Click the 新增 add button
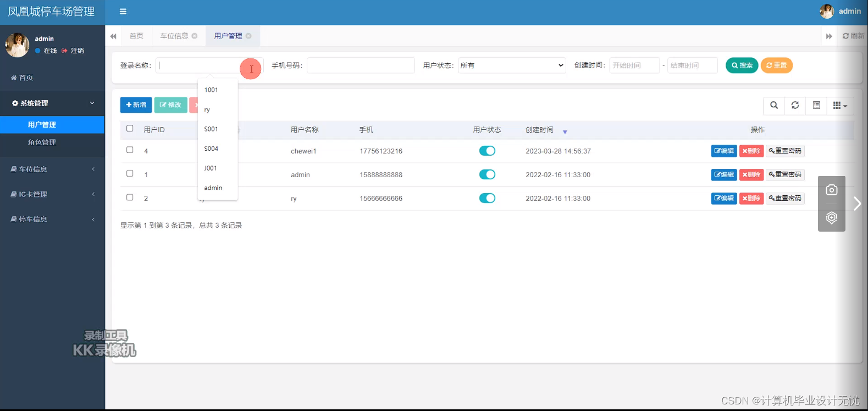Image resolution: width=868 pixels, height=411 pixels. coord(136,105)
